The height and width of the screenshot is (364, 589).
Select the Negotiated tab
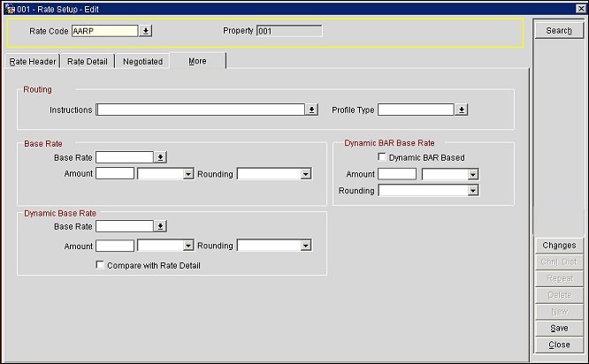coord(142,62)
